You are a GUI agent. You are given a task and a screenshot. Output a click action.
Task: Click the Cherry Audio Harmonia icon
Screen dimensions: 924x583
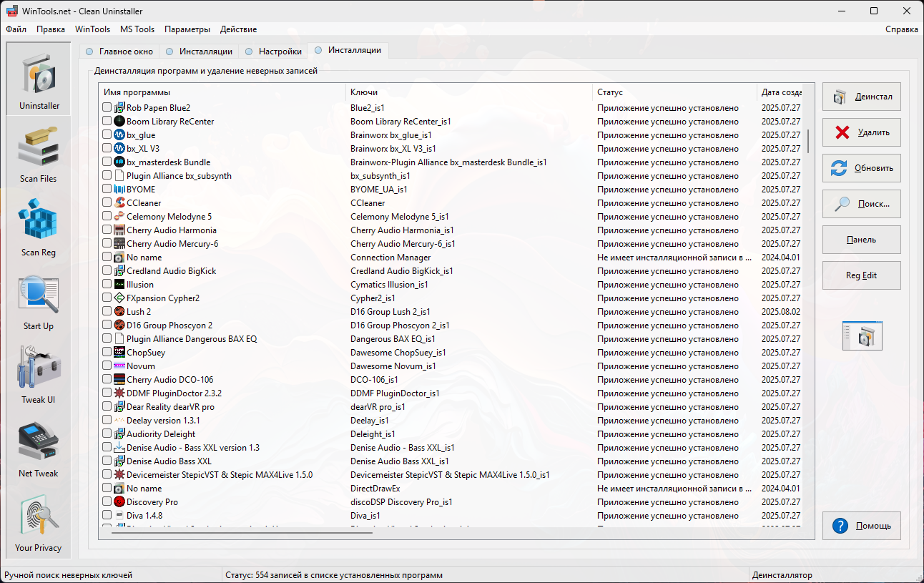click(119, 230)
